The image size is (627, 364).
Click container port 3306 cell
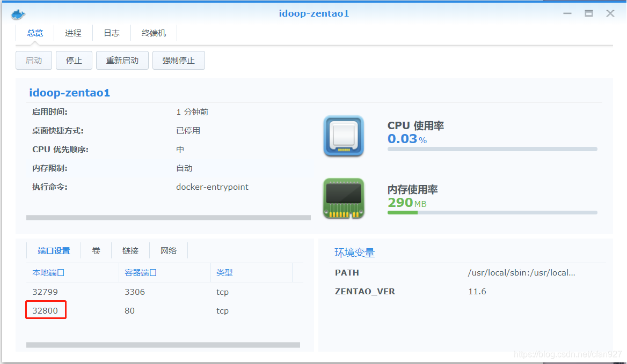coord(135,292)
